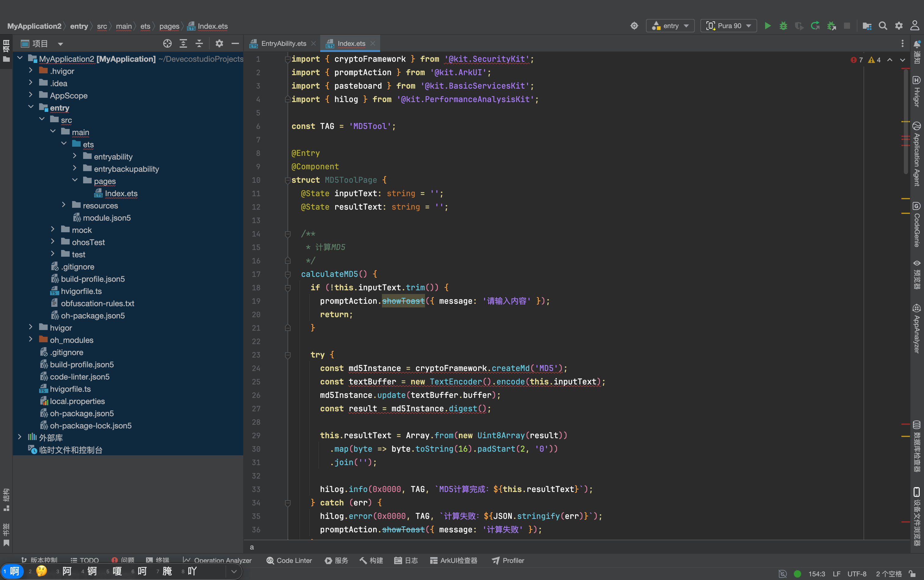Toggle the CodeGenie side panel
The width and height of the screenshot is (924, 580).
click(917, 224)
